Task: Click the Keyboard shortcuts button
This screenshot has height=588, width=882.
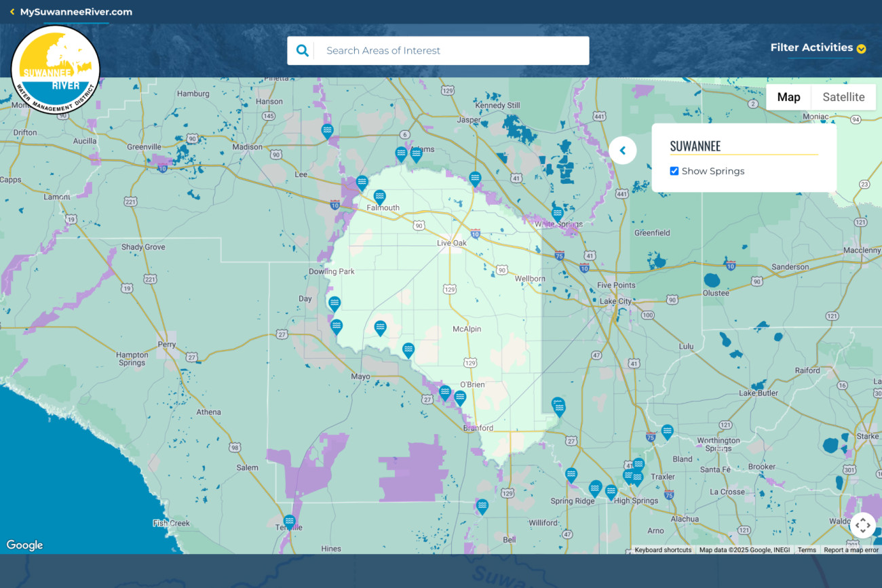Action: click(662, 550)
